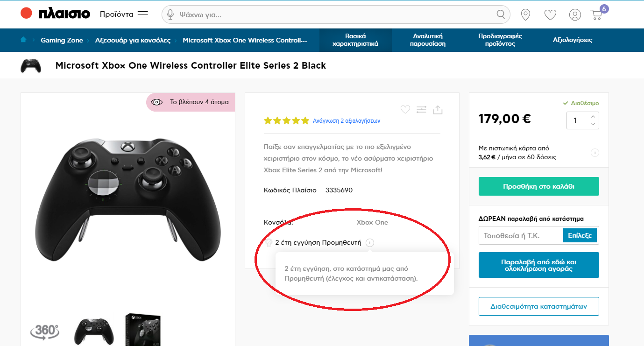644x346 pixels.
Task: Decrease quantity with the down arrow
Action: pyautogui.click(x=593, y=124)
